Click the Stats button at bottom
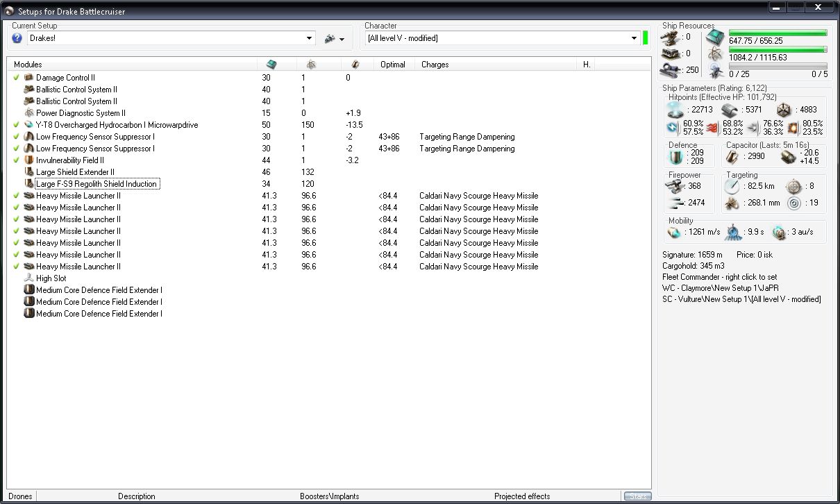840x504 pixels. click(x=637, y=496)
